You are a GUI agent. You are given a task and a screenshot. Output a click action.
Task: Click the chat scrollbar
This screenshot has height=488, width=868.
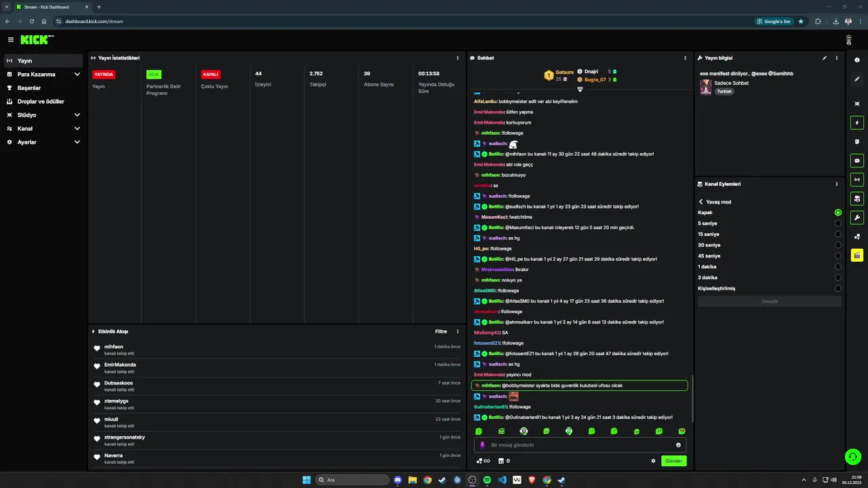[x=692, y=399]
